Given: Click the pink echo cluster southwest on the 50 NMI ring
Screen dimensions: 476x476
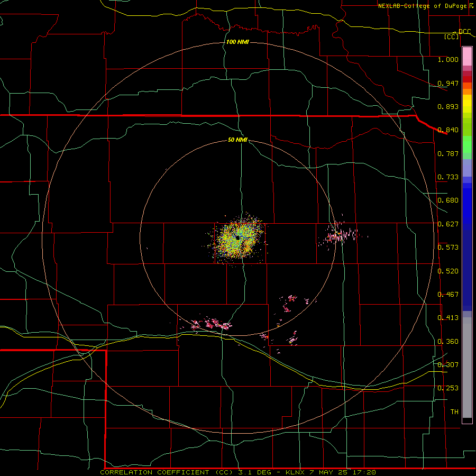Looking at the screenshot, I should point(210,324).
